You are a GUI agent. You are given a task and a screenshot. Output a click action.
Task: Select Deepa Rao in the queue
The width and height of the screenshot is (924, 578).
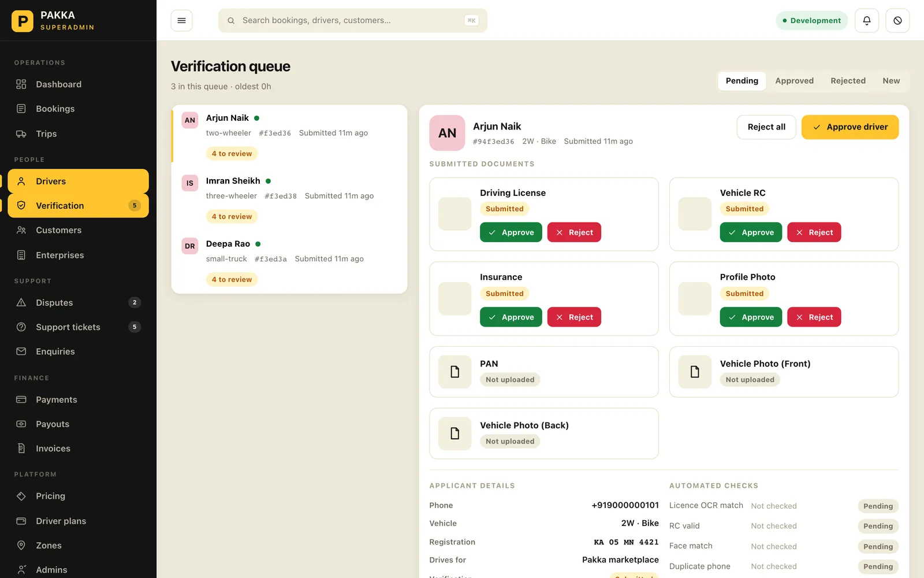tap(289, 262)
